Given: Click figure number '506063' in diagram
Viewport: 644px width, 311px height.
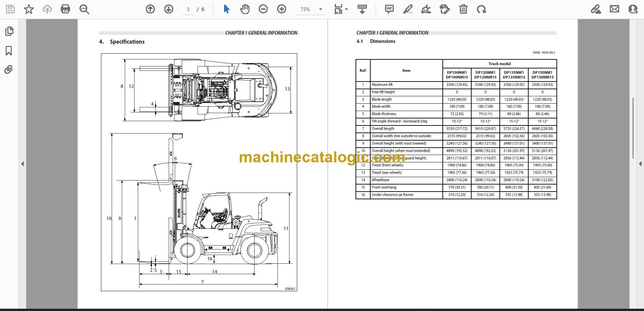Looking at the screenshot, I should (x=290, y=289).
